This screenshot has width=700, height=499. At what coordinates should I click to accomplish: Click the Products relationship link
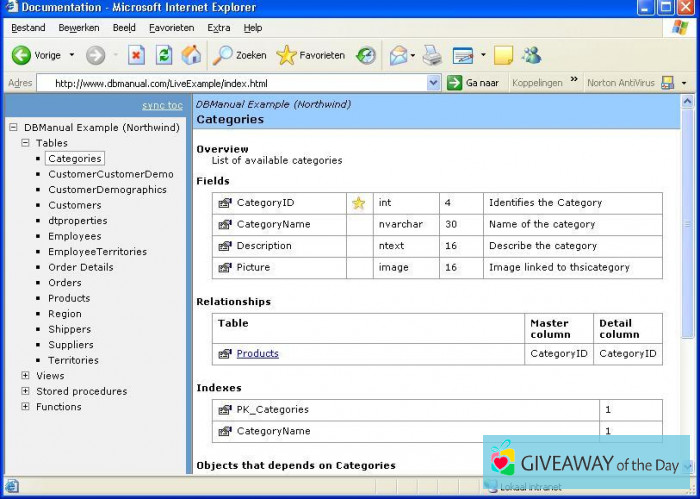(x=257, y=353)
